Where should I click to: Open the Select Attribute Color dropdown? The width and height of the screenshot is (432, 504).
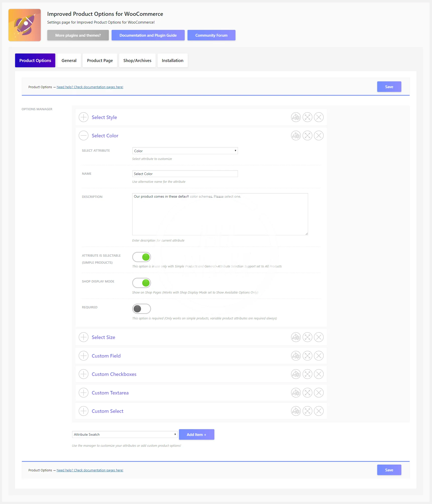tap(185, 151)
